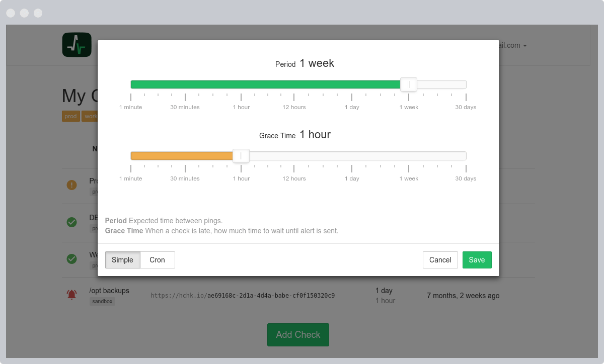Cancel the timeout dialog

[x=440, y=260]
